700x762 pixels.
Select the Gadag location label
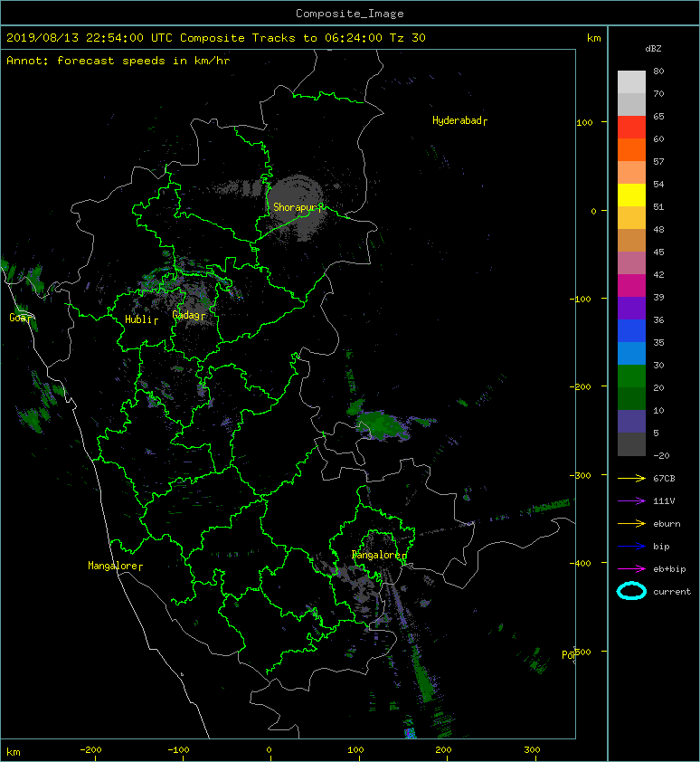click(x=186, y=315)
